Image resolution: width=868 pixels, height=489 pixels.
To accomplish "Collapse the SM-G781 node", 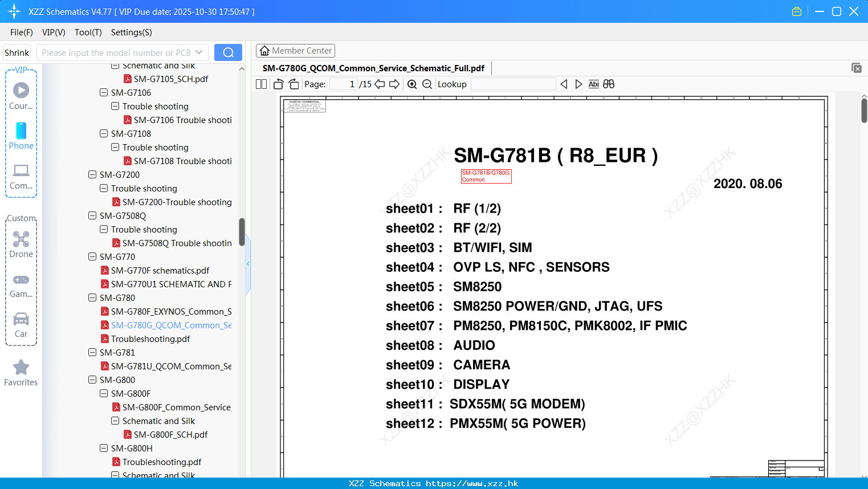I will (x=92, y=352).
